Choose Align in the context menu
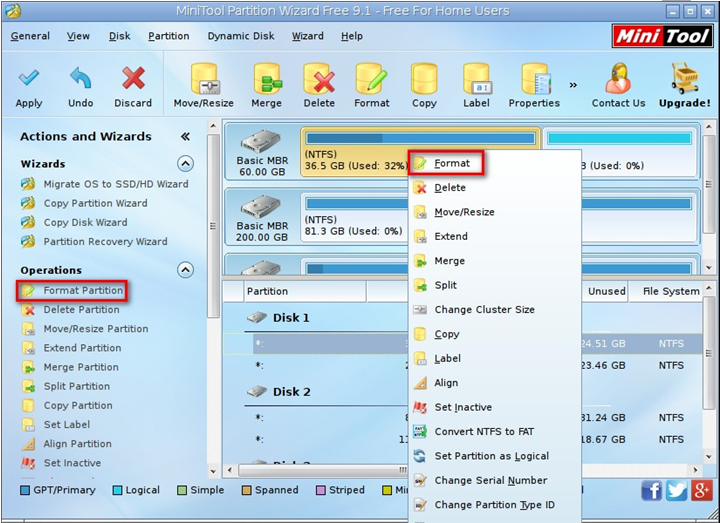 pos(495,383)
